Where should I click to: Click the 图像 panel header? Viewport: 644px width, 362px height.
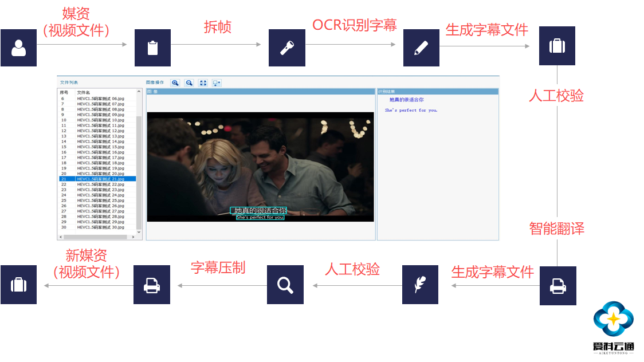[x=261, y=92]
